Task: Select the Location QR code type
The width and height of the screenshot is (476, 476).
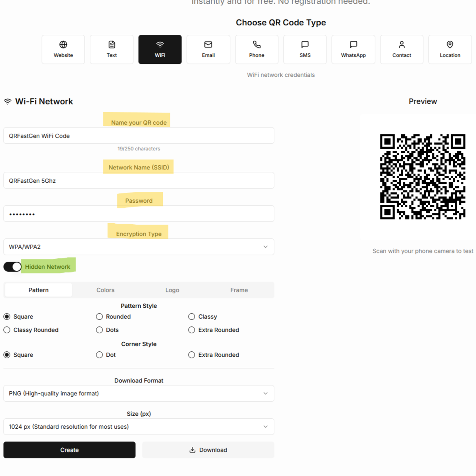Action: point(450,49)
